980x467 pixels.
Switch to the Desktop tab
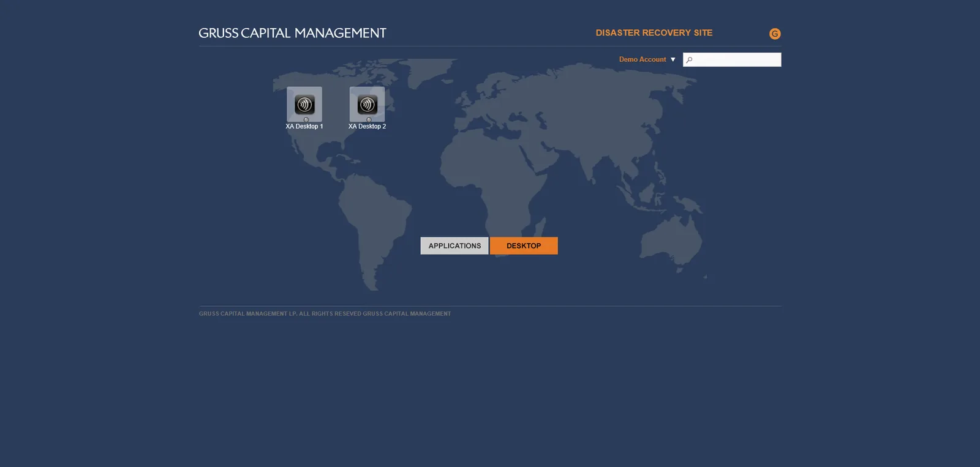pos(524,245)
